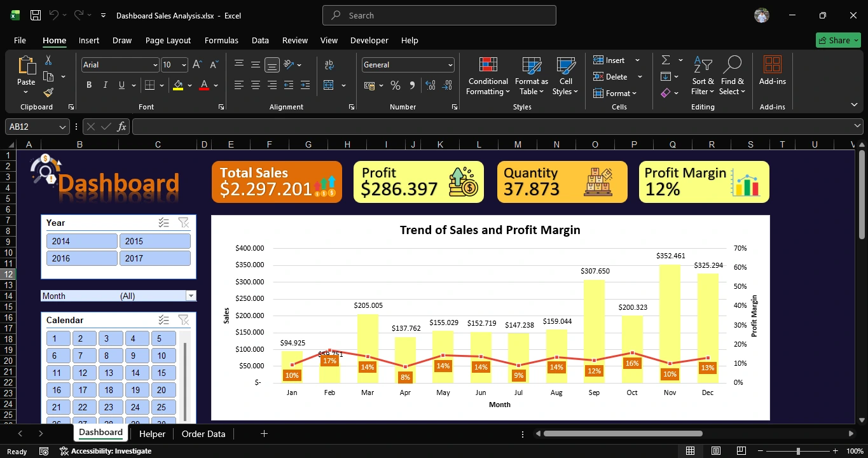Clear the filter on the Calendar slicer
868x458 pixels.
point(183,320)
